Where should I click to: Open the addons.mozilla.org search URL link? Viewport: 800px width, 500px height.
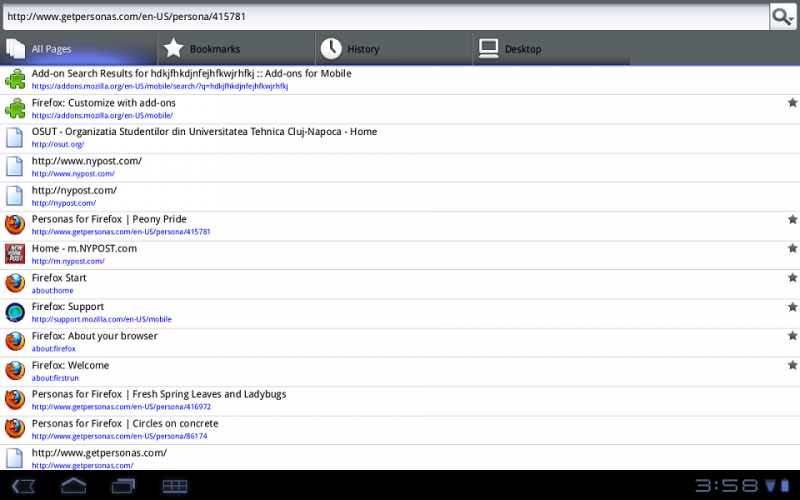pyautogui.click(x=160, y=86)
